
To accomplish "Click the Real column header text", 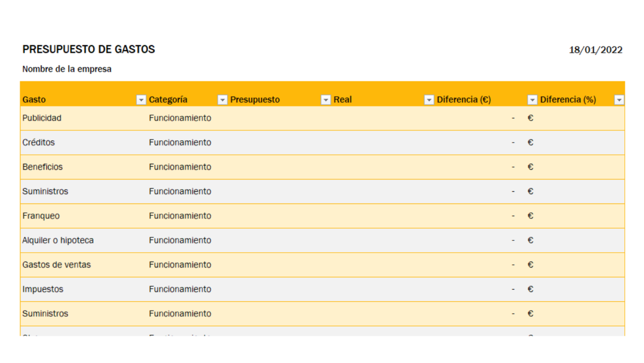I will 343,100.
